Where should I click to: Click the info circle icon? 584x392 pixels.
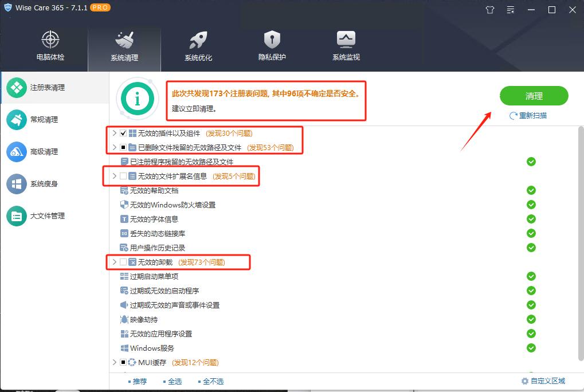[138, 99]
